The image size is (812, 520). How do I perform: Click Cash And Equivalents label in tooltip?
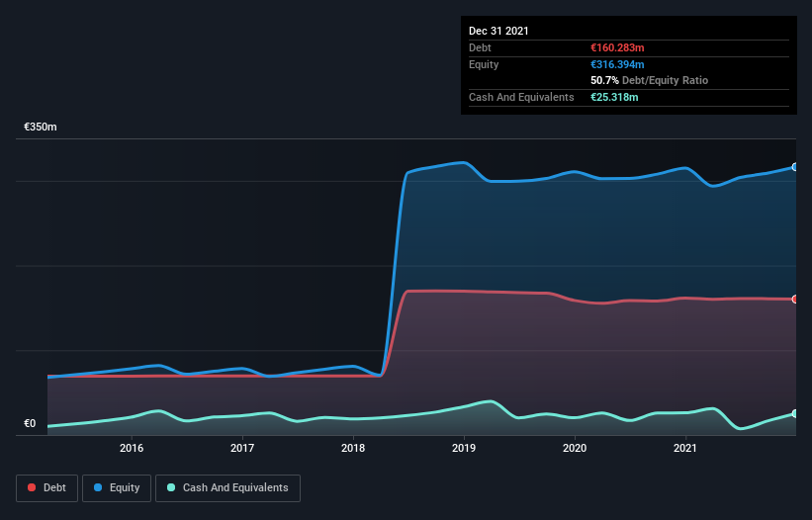click(521, 97)
